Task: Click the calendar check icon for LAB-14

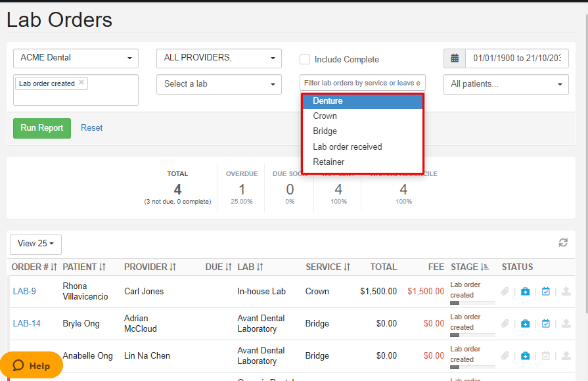Action: (x=545, y=323)
